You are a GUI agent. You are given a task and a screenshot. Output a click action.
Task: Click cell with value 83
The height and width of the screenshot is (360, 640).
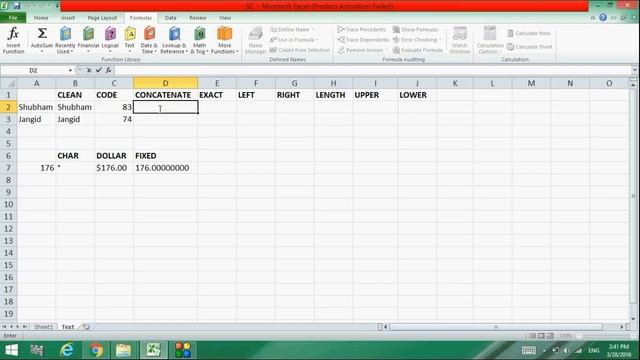114,107
